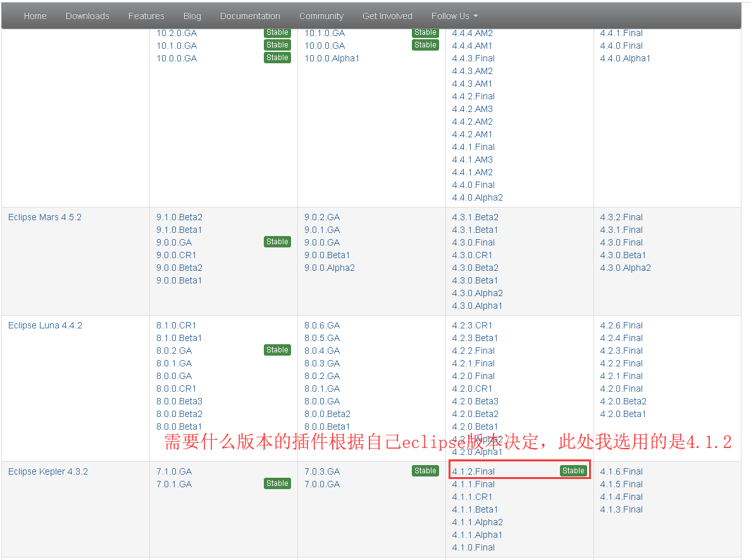Open the 4.3.0.CR1 version link
The width and height of the screenshot is (751, 560).
472,256
